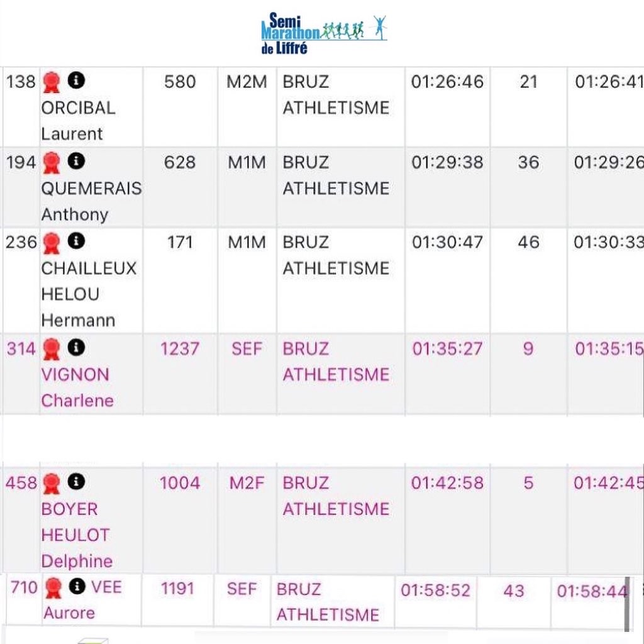Click the red ribbon for BOYER HEULOT Delphine

52,483
